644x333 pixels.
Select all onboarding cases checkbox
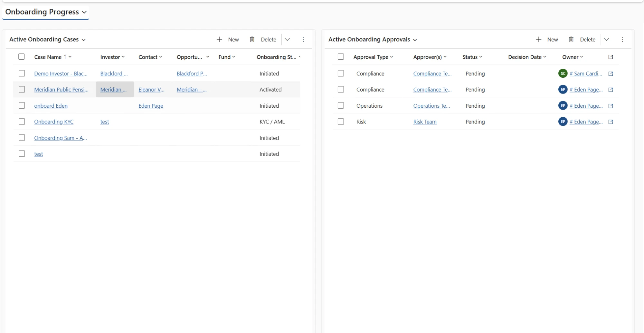click(x=22, y=57)
